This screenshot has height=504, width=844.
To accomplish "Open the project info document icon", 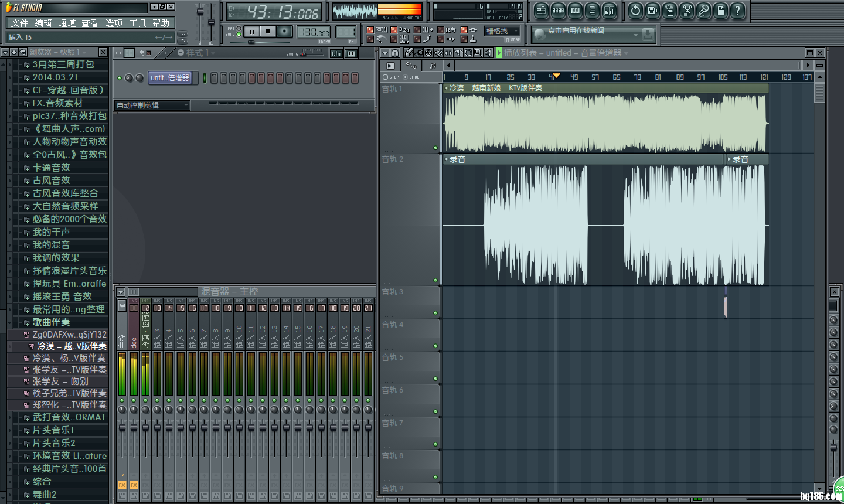I will (721, 10).
